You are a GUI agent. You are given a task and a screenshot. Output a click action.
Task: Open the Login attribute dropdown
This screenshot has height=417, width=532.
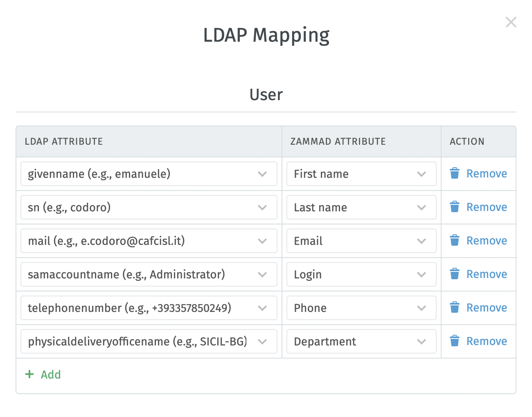click(422, 274)
